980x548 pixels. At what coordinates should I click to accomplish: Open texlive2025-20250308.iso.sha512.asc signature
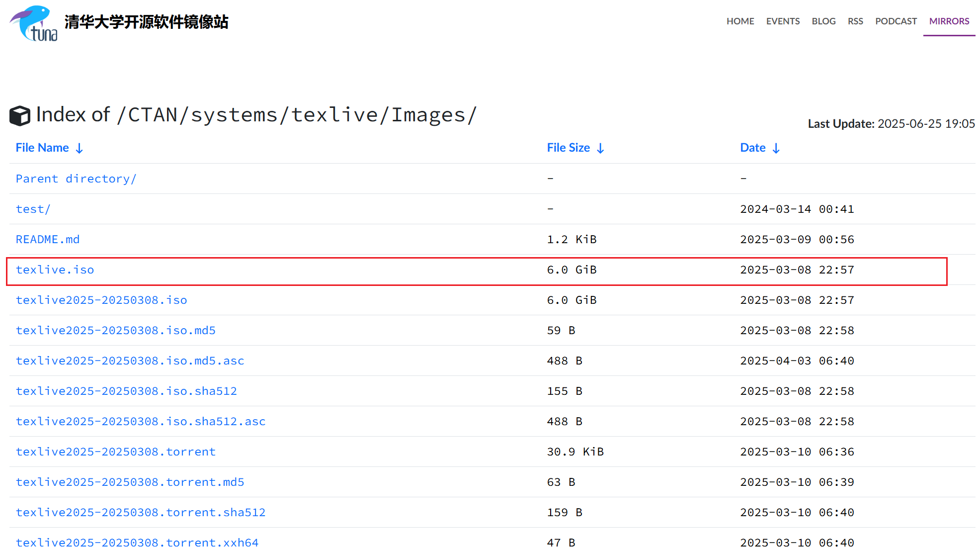pyautogui.click(x=141, y=422)
